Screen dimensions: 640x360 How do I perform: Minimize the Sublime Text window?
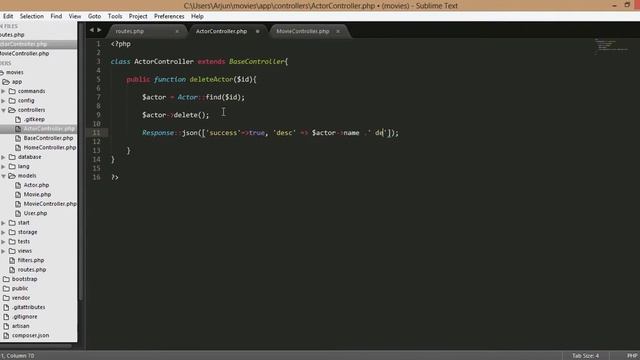(x=614, y=5)
